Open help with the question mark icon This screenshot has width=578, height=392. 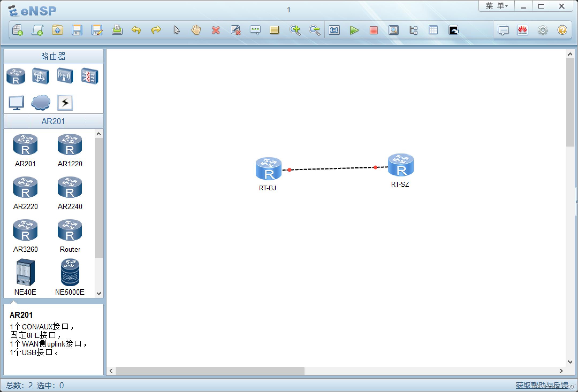[562, 30]
